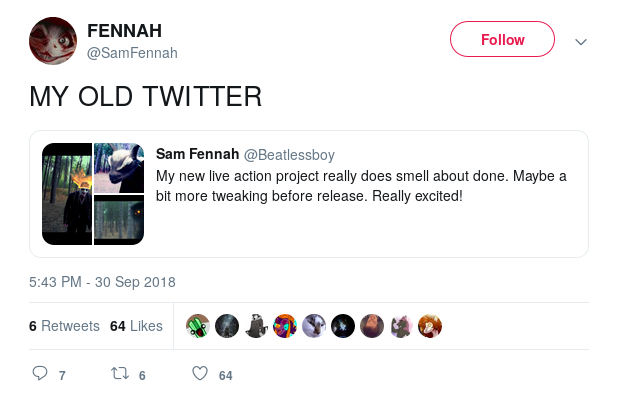Click the Follow button
This screenshot has height=401, width=617.
tap(502, 40)
